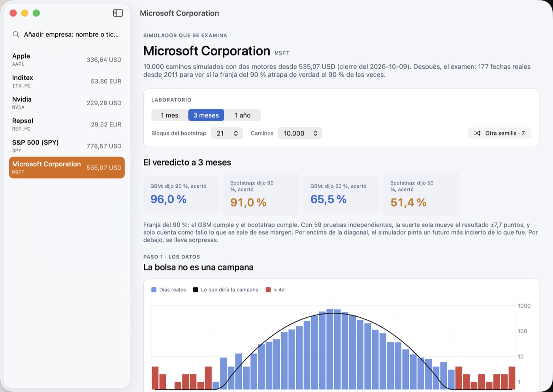553x392 pixels.
Task: Select Microsoft Corporation in the sidebar
Action: pos(67,168)
